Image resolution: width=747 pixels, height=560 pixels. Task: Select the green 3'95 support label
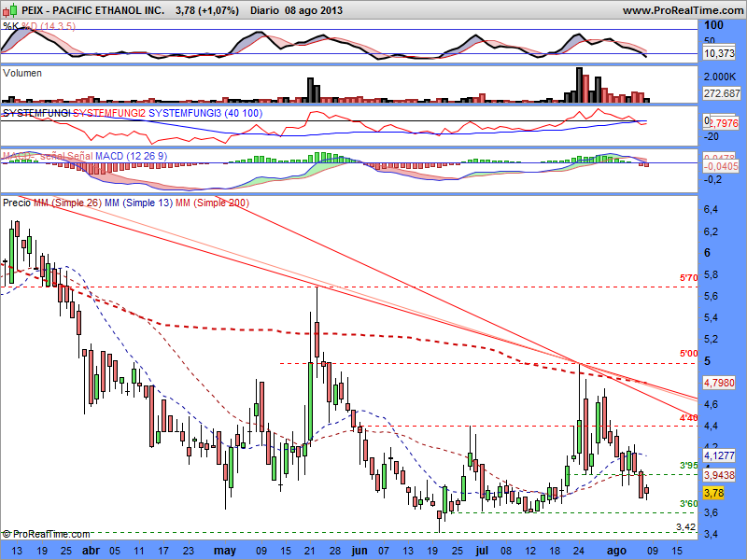pos(688,465)
